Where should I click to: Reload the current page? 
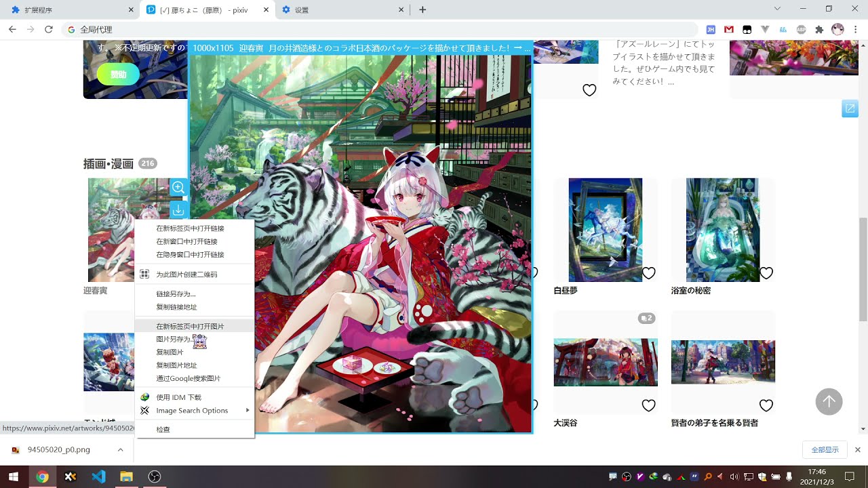48,29
